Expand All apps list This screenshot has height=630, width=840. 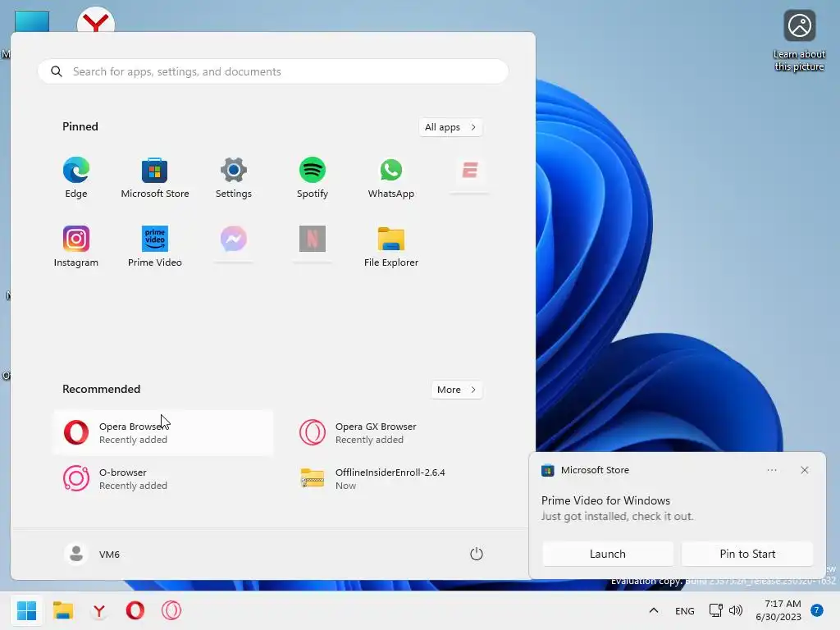[450, 127]
